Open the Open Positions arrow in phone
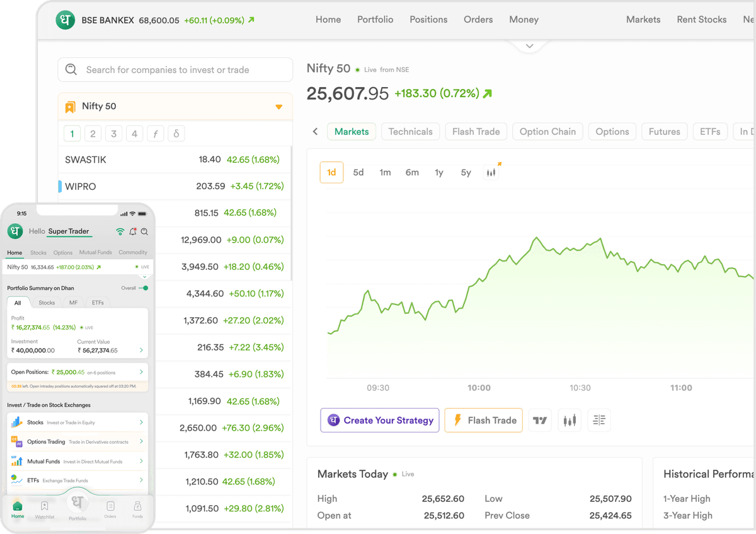This screenshot has width=756, height=534. (x=141, y=373)
